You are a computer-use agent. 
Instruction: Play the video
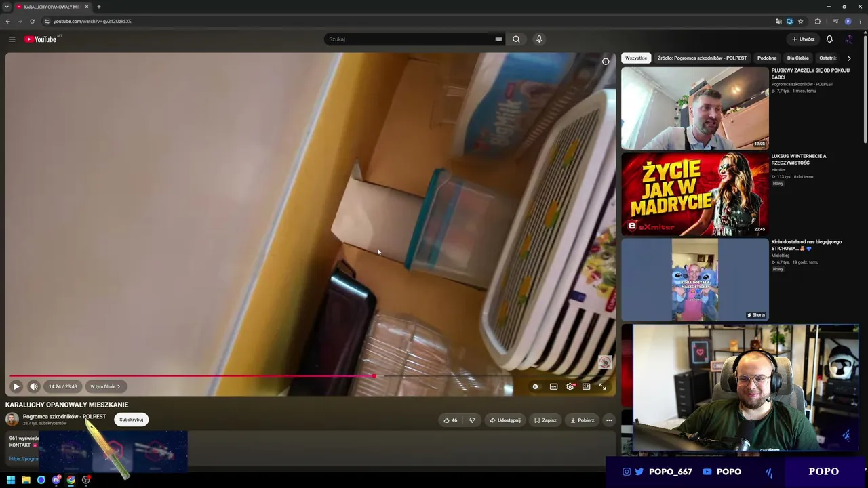(x=16, y=386)
